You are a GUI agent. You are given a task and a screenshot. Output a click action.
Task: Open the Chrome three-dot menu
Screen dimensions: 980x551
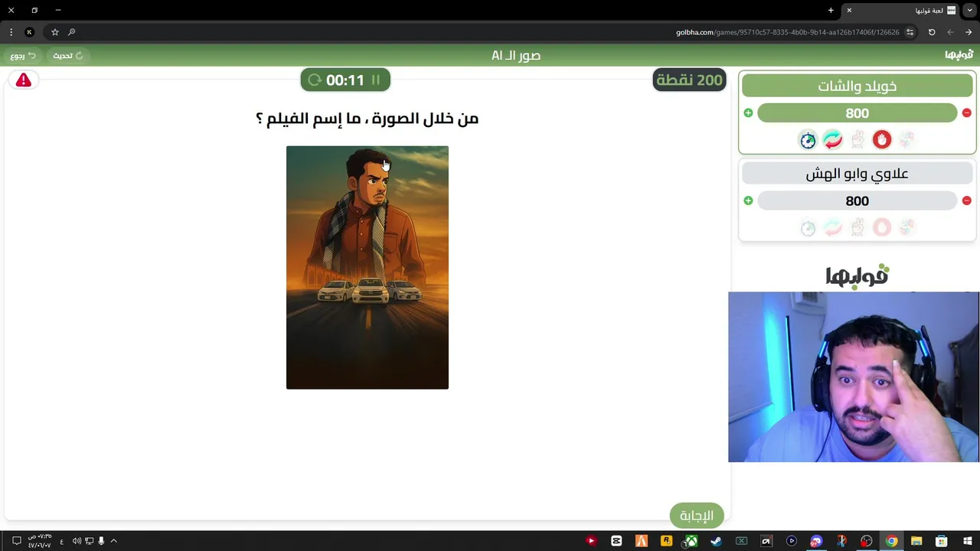click(11, 32)
